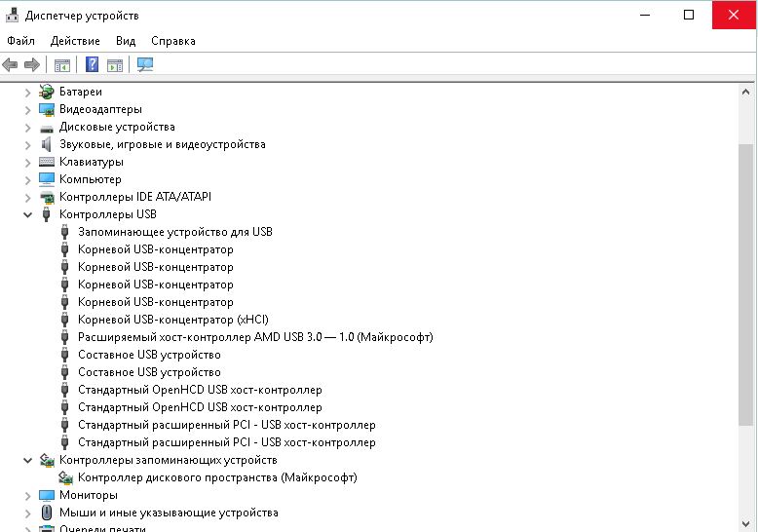758x532 pixels.
Task: Open the Справка menu
Action: 173,41
